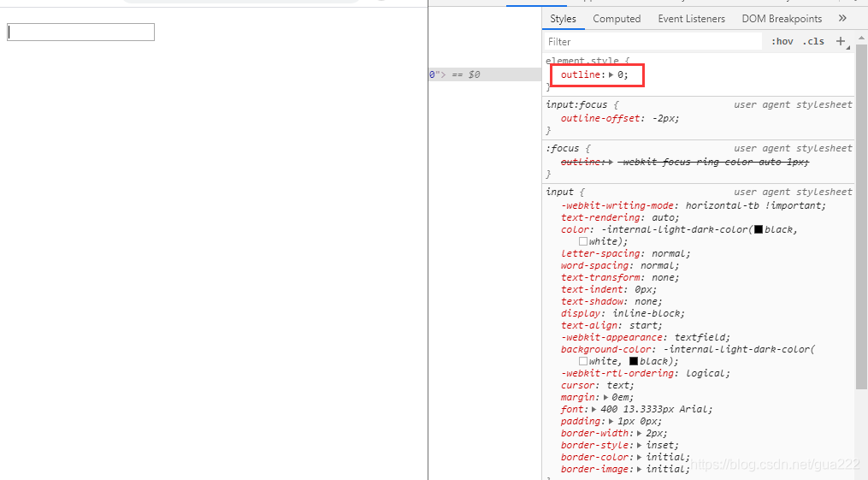Click the text input field on the page
868x480 pixels.
(81, 33)
